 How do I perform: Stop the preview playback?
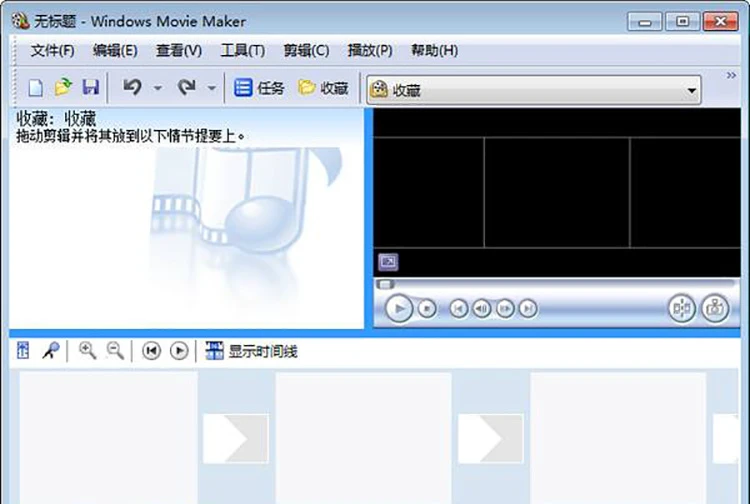tap(427, 308)
